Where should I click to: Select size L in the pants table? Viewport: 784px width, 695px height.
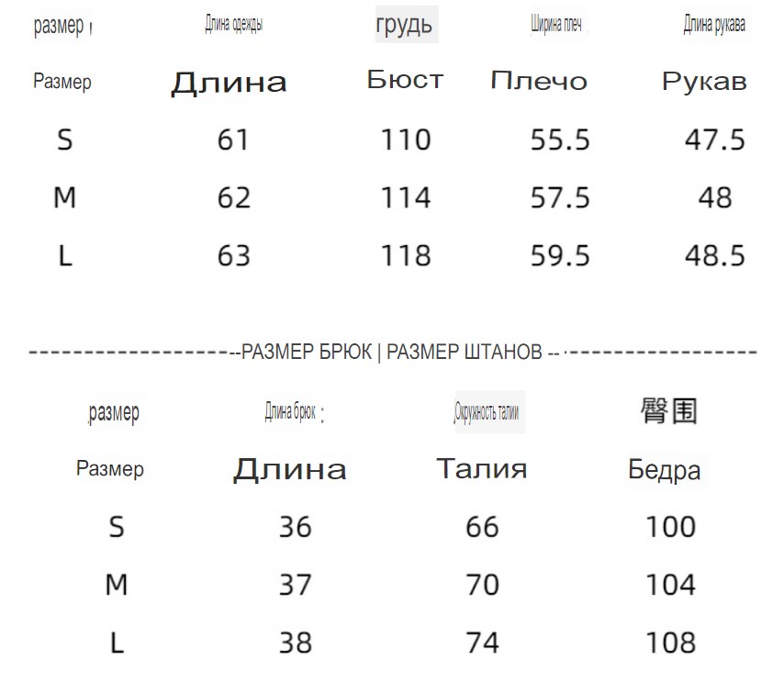pyautogui.click(x=117, y=643)
